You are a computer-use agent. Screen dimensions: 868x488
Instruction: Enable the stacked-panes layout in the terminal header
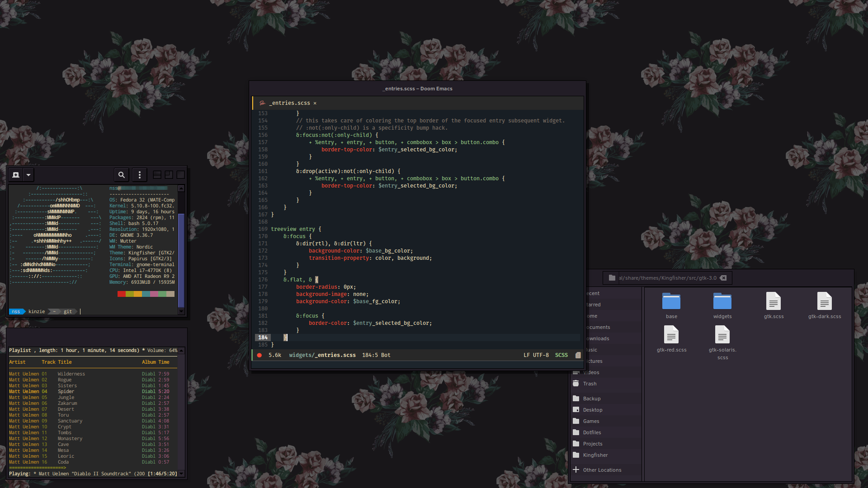(157, 174)
